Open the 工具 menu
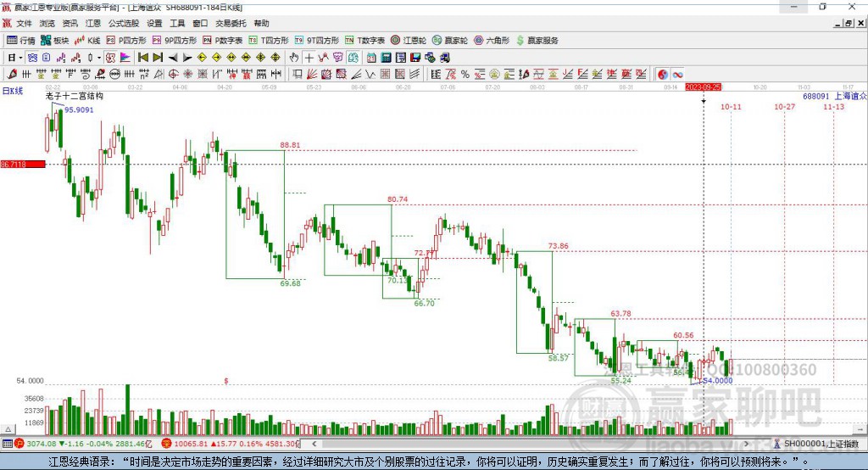 [177, 23]
